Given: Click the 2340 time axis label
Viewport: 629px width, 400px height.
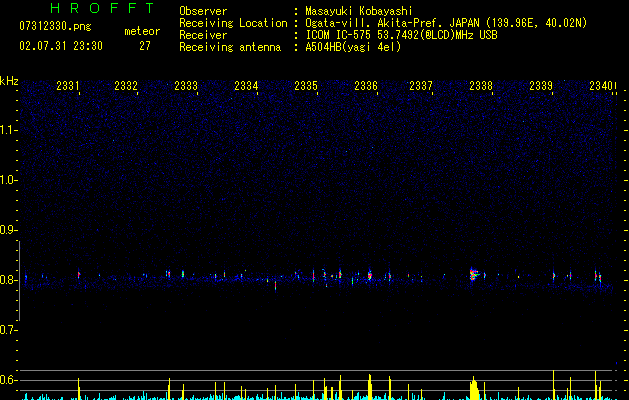Looking at the screenshot, I should (601, 86).
